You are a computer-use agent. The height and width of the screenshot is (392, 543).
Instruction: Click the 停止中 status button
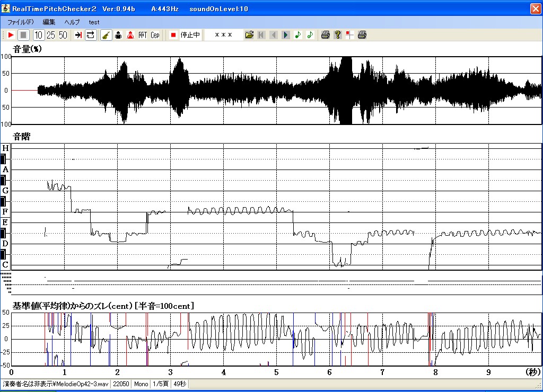pos(190,35)
